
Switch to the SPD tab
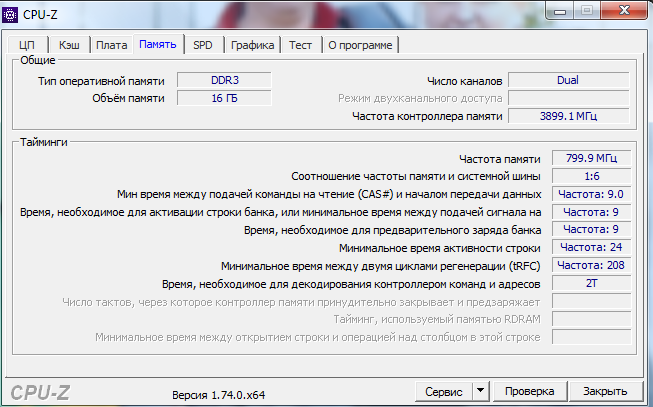coord(203,45)
